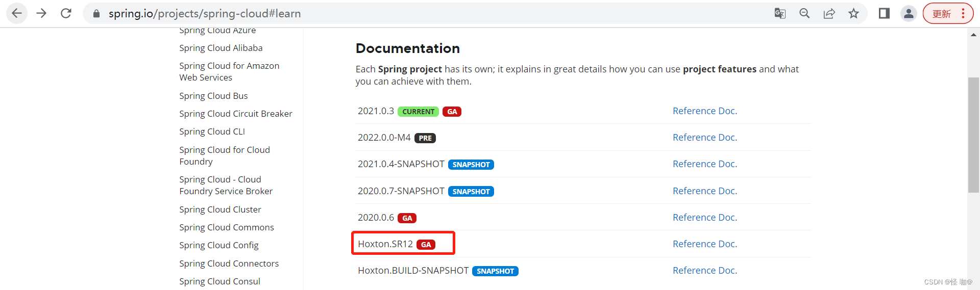Viewport: 980px width, 290px height.
Task: Click SNAPSHOT badge beside Hoxton.BUILD-SNAPSHOT
Action: [x=495, y=271]
